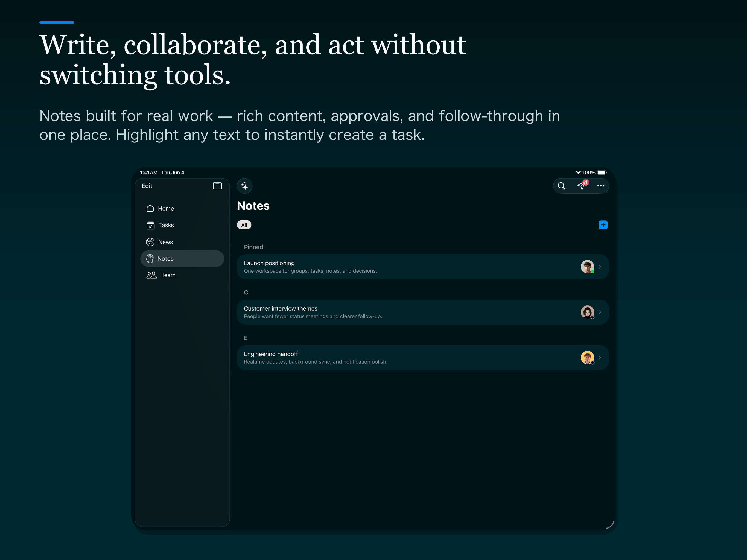Viewport: 747px width, 560px height.
Task: Toggle the sidebar panel icon
Action: [217, 186]
